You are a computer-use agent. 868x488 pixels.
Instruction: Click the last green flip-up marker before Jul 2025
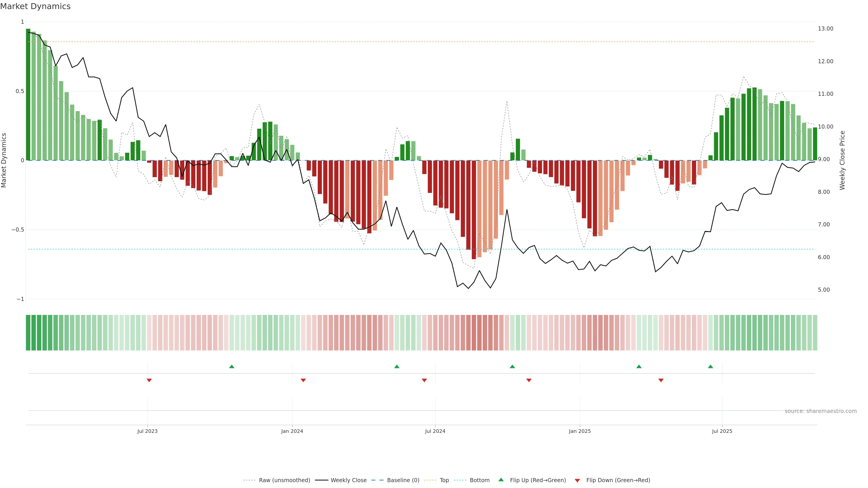pyautogui.click(x=710, y=366)
